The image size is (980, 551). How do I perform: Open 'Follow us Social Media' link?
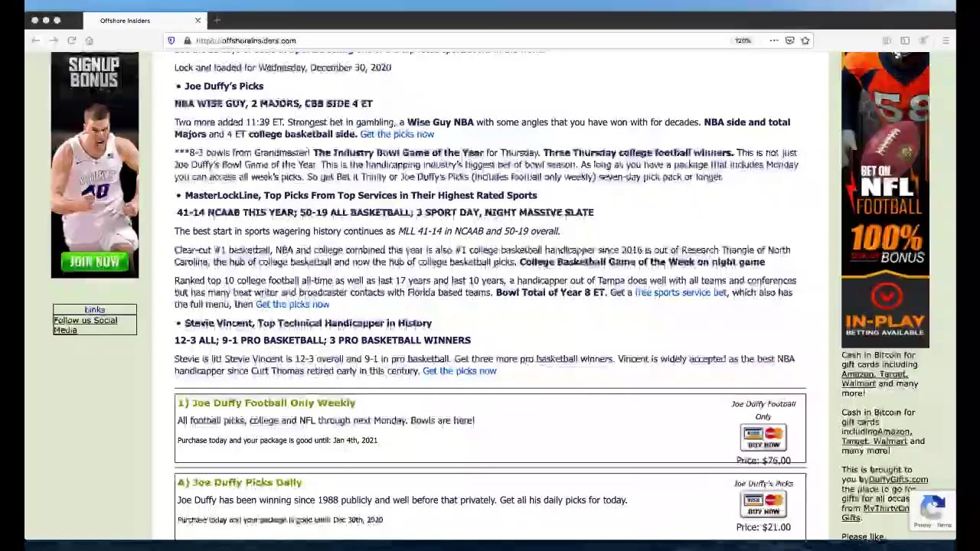point(85,325)
